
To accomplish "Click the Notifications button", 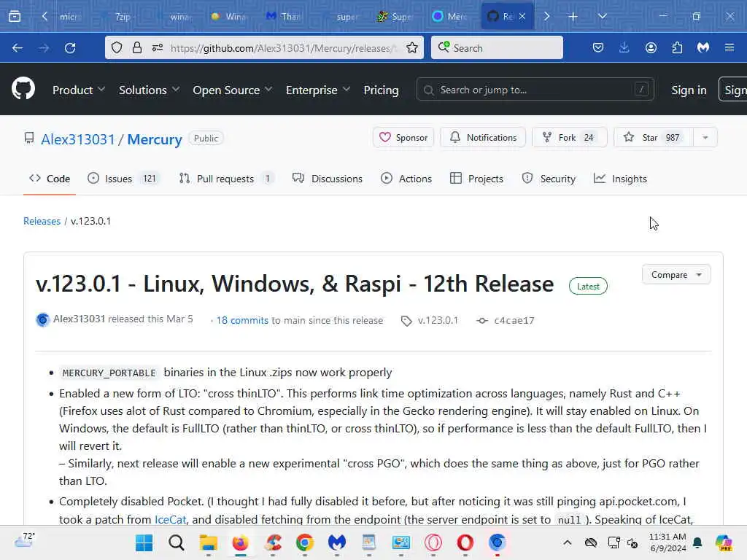I will 483,138.
